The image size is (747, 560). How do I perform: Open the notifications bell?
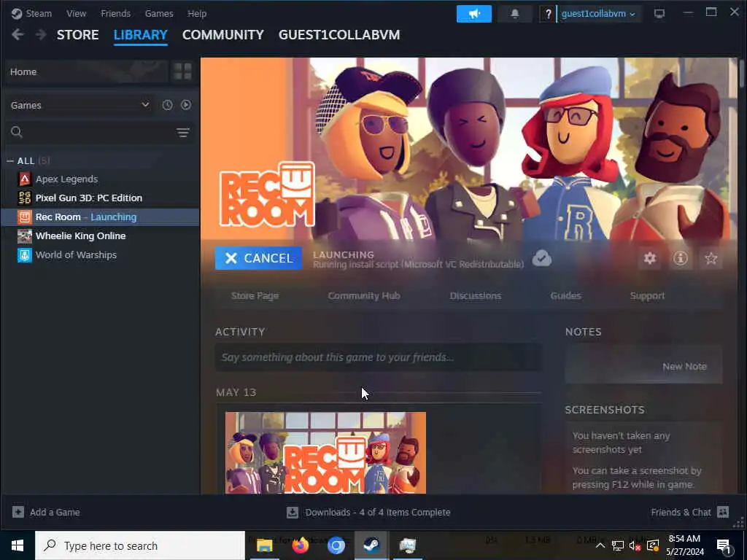click(x=514, y=14)
